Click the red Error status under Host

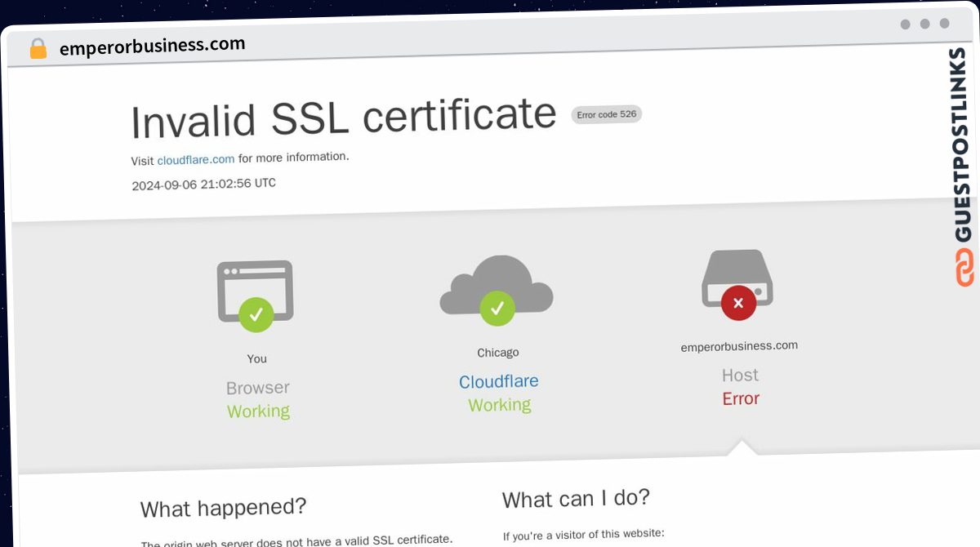(741, 398)
